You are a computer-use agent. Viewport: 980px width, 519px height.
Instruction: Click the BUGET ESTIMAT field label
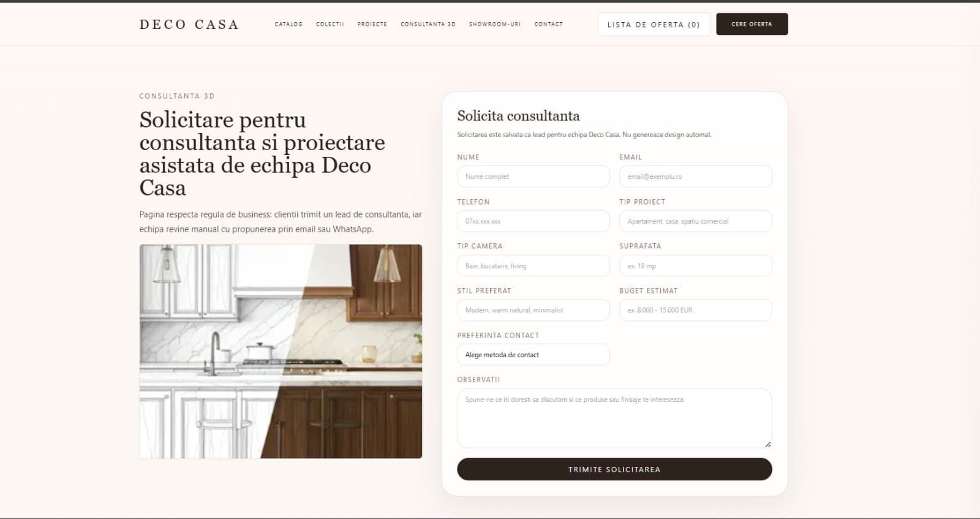(x=649, y=291)
